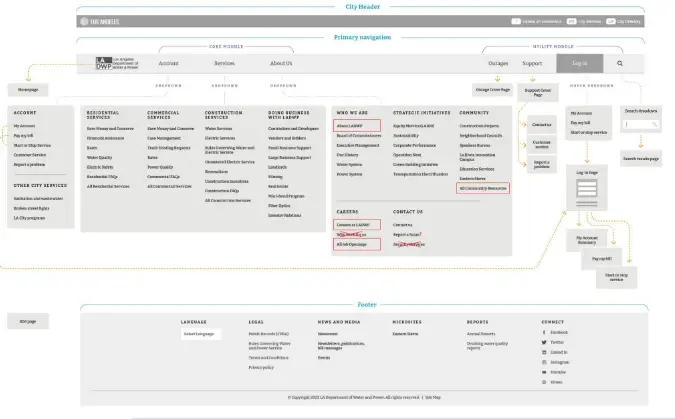Click the YouTube icon in footer
Viewport: 675px width, 419px height.
coord(544,372)
